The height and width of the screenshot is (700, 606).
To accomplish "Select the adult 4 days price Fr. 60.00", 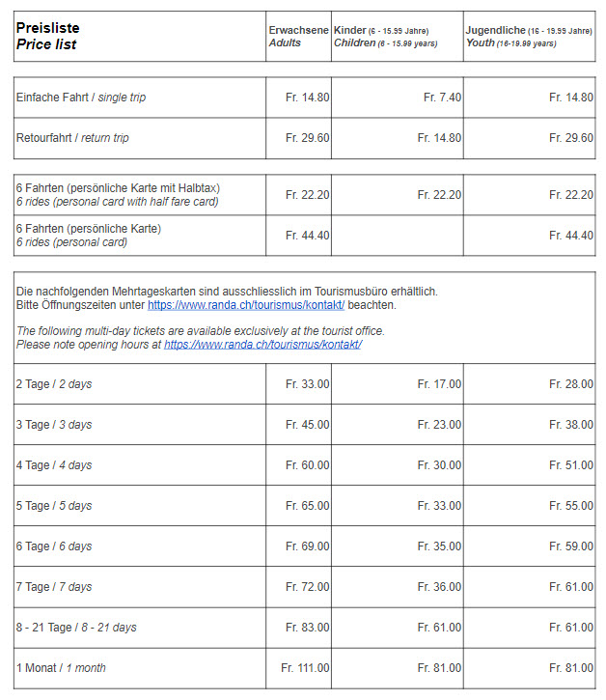I will (x=308, y=465).
